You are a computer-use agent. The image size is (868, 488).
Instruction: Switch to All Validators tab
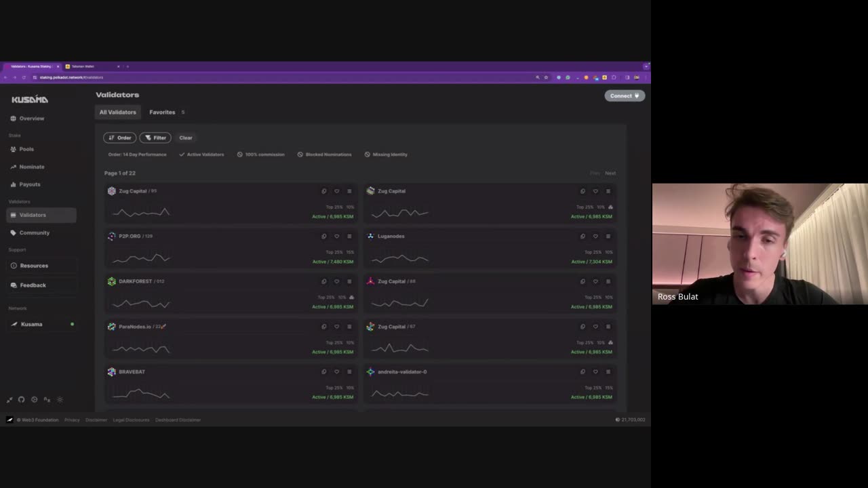(118, 113)
